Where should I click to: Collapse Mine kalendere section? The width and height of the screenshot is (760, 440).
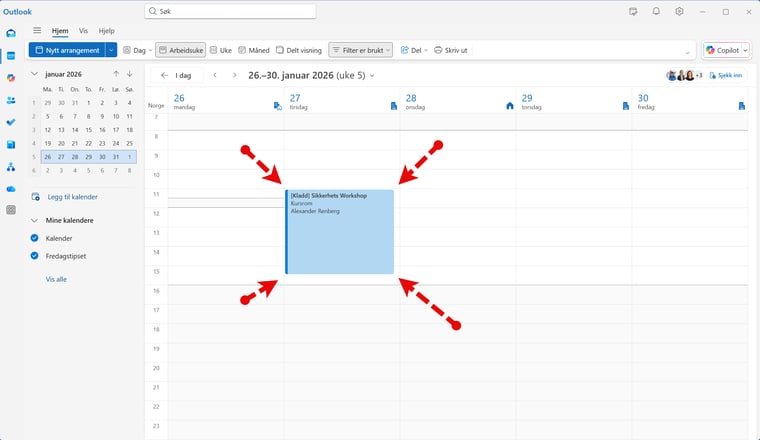34,220
